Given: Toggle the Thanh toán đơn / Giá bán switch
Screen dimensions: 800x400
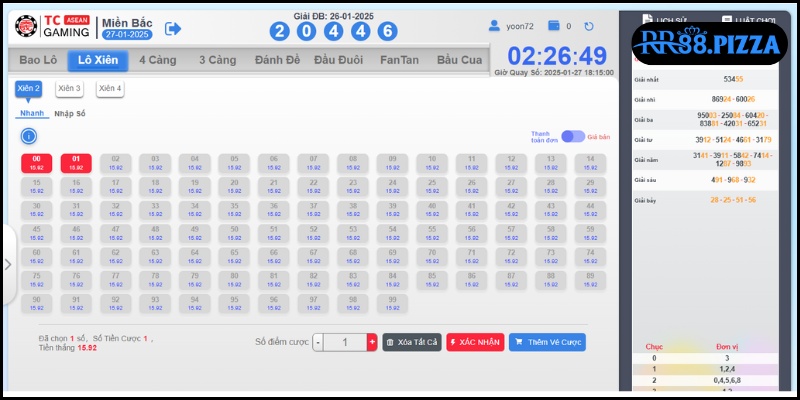Looking at the screenshot, I should point(572,136).
